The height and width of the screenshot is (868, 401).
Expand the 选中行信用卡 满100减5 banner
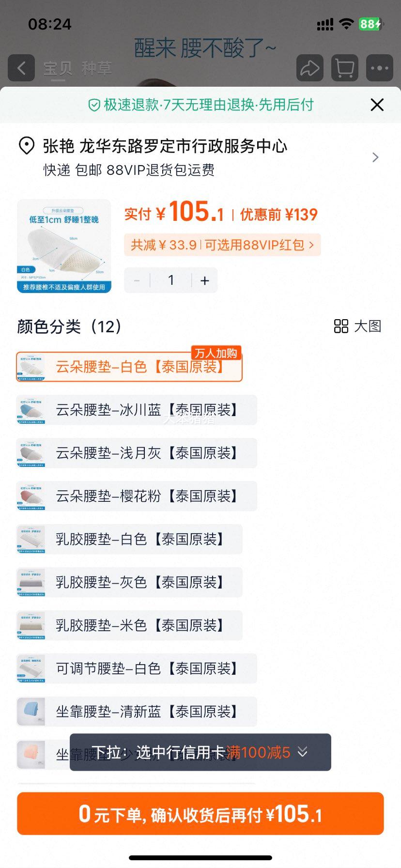click(200, 752)
